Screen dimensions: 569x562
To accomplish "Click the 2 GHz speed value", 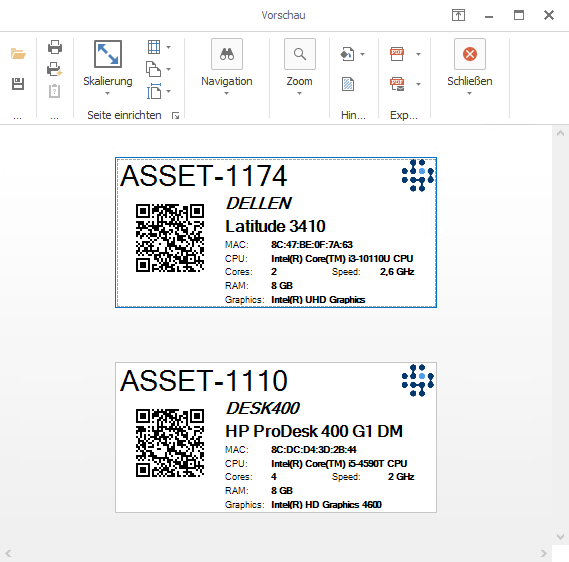I will 401,477.
